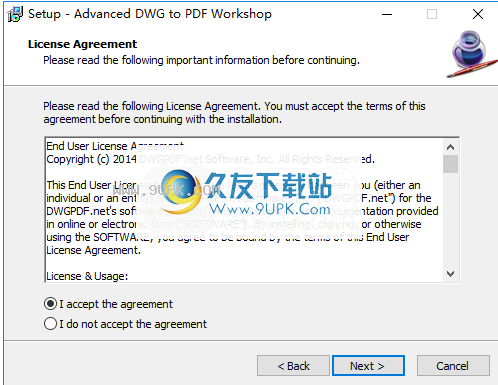Click the 9UPK globe watermark logo

(x=179, y=191)
